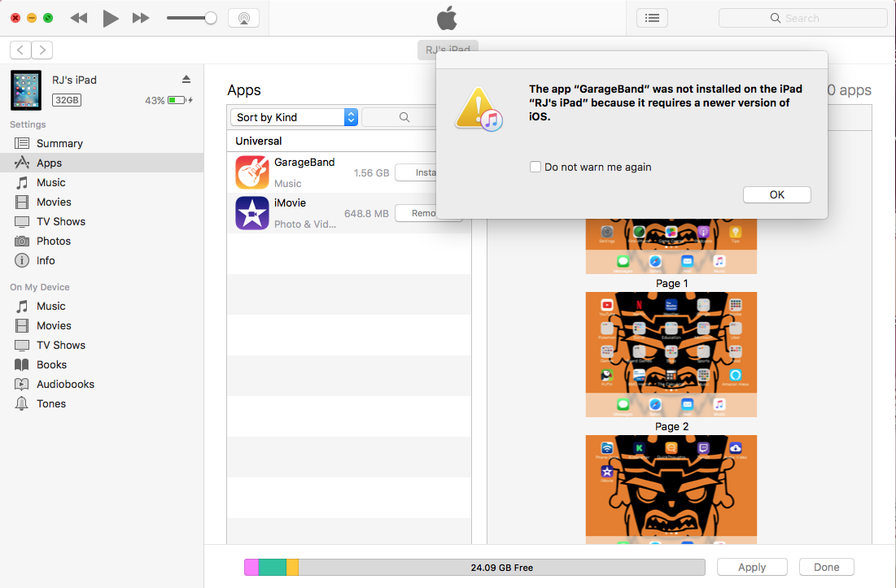Check Do not warn me again

(x=535, y=167)
